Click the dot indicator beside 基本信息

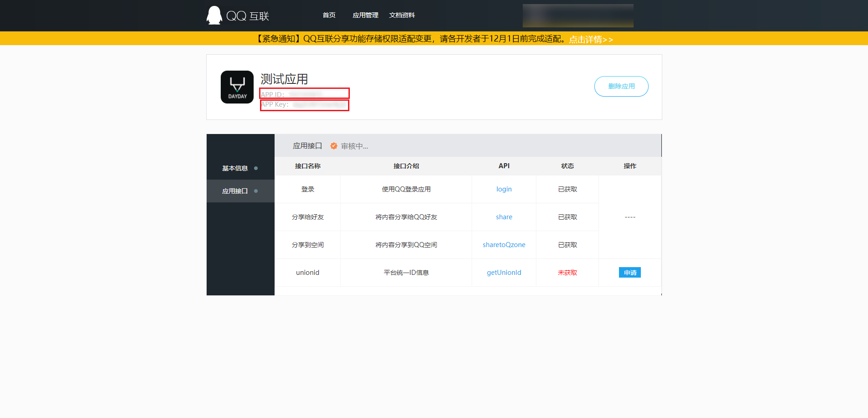[x=255, y=168]
